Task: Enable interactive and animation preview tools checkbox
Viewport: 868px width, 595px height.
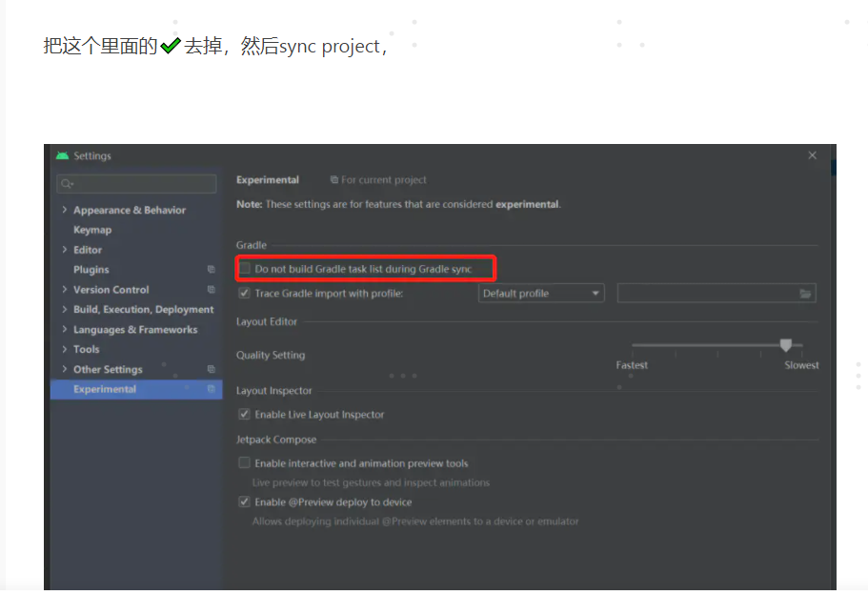Action: [x=244, y=462]
